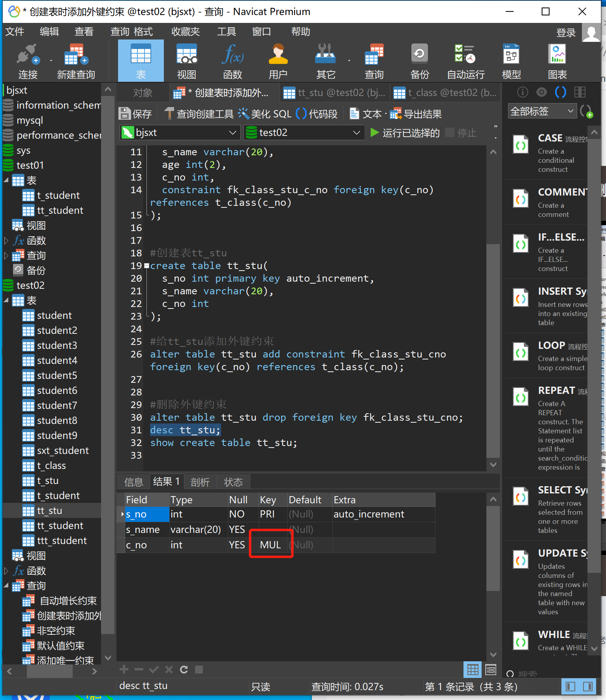The width and height of the screenshot is (606, 700).
Task: Run selected with 运行已选择的
Action: coord(405,133)
